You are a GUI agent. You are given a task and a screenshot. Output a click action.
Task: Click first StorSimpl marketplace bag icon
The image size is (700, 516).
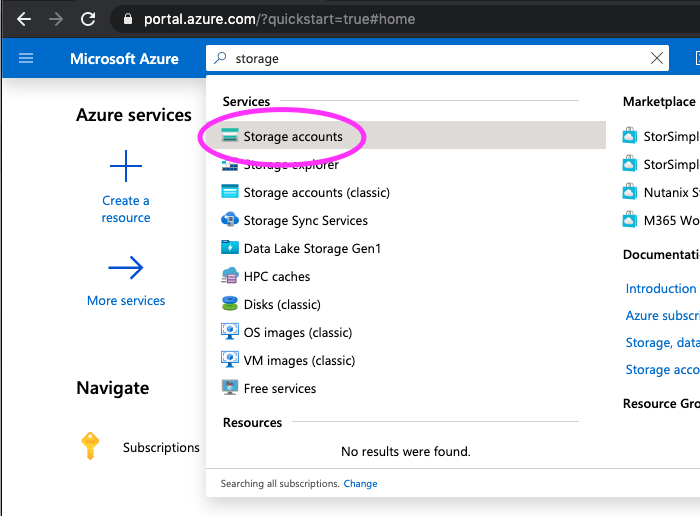(x=630, y=135)
